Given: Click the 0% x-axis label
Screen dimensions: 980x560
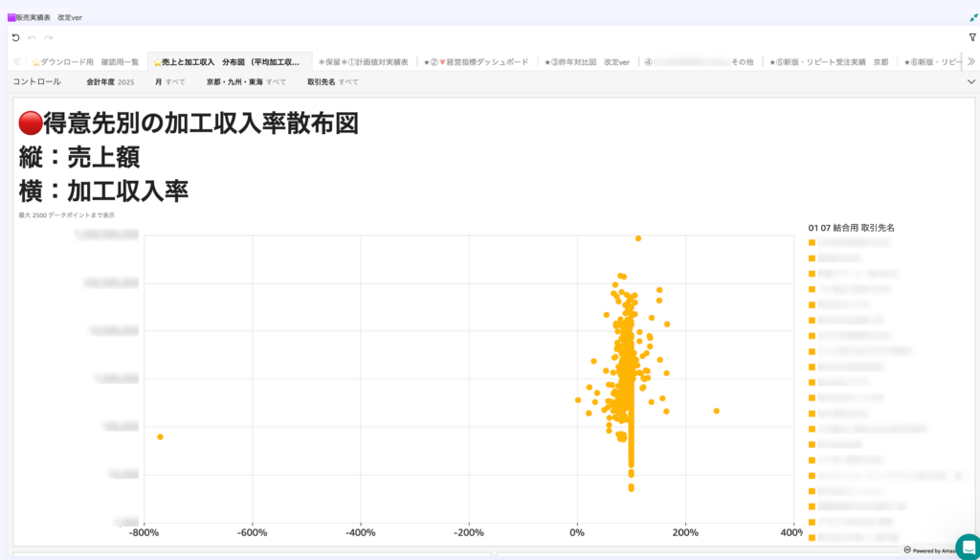Looking at the screenshot, I should [577, 532].
